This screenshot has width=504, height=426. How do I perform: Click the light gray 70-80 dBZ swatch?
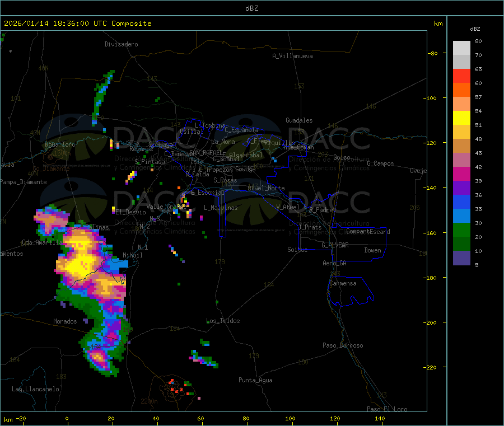[461, 48]
